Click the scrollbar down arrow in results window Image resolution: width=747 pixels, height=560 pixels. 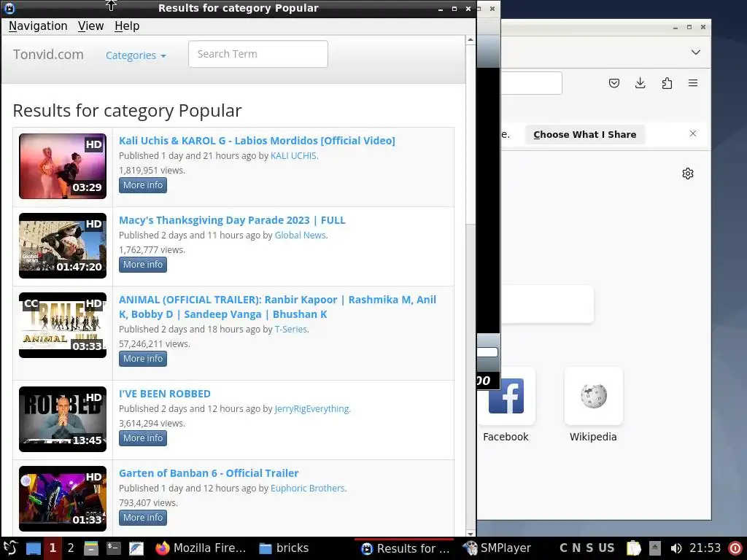(x=471, y=534)
